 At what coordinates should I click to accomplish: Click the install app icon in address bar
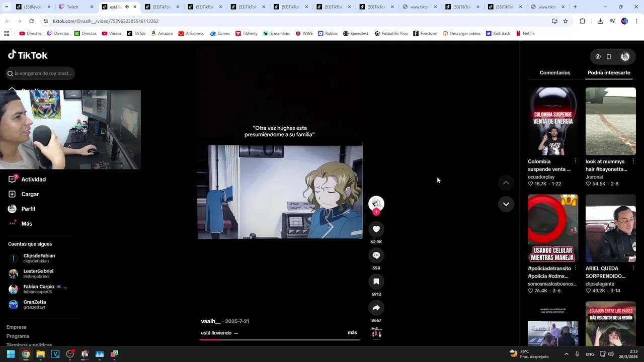[554, 21]
